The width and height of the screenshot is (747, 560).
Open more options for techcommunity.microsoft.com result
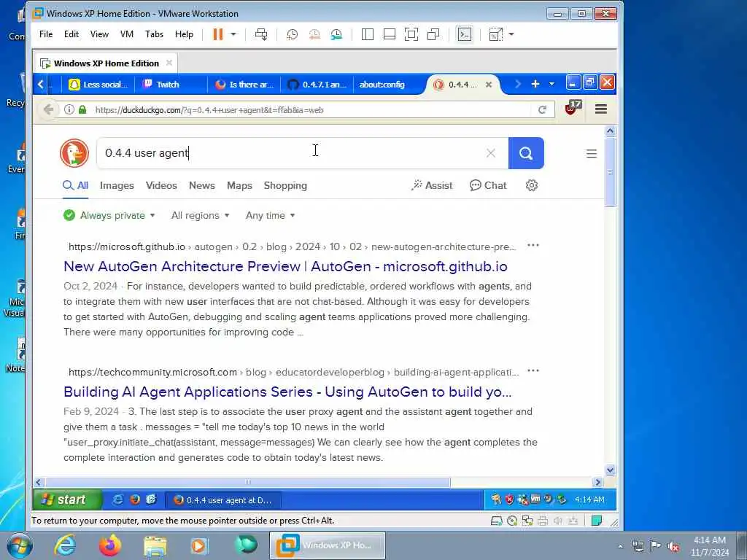click(533, 371)
